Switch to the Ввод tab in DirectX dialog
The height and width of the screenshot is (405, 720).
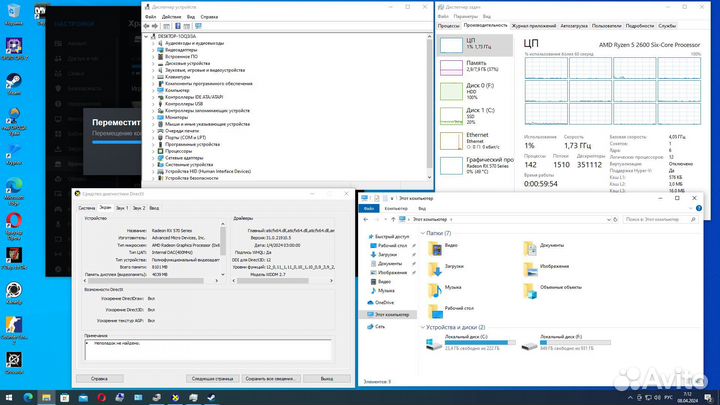[154, 208]
